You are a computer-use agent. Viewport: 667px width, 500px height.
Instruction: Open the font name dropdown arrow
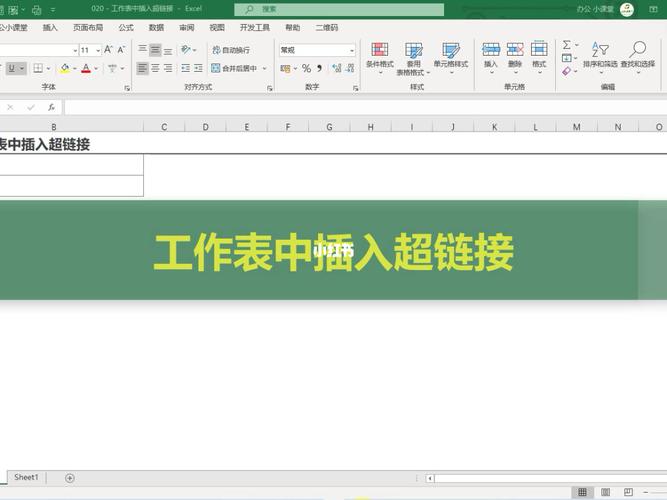75,50
